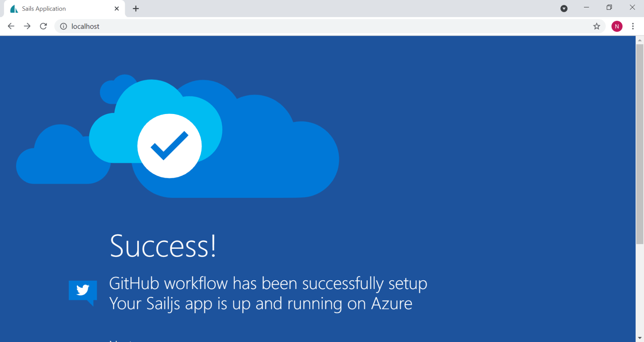Open a new tab with plus button

(x=136, y=9)
